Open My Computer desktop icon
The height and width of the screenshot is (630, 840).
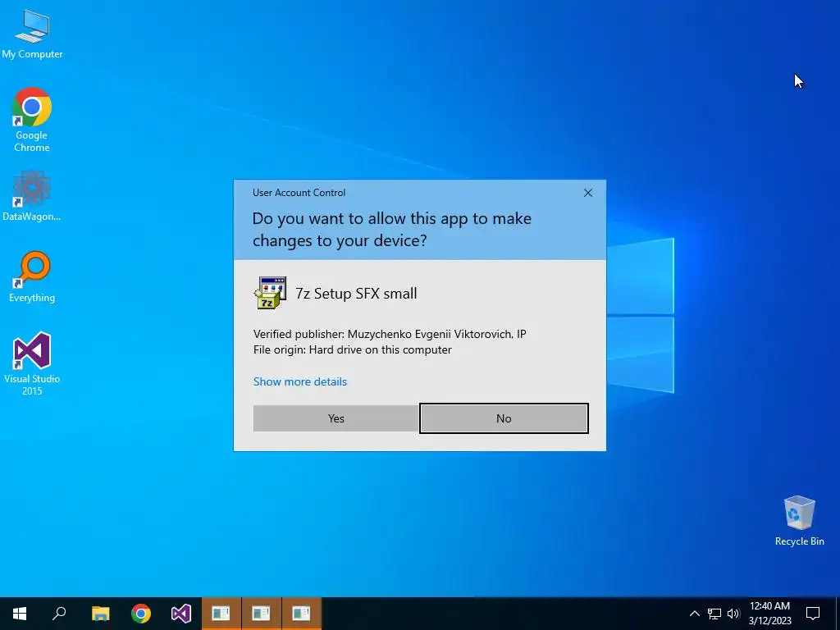pos(32,34)
